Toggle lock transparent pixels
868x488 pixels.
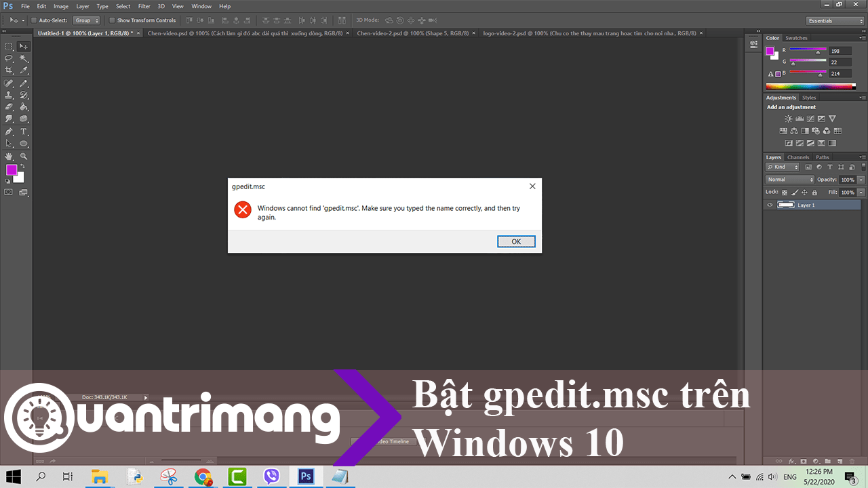pyautogui.click(x=786, y=192)
